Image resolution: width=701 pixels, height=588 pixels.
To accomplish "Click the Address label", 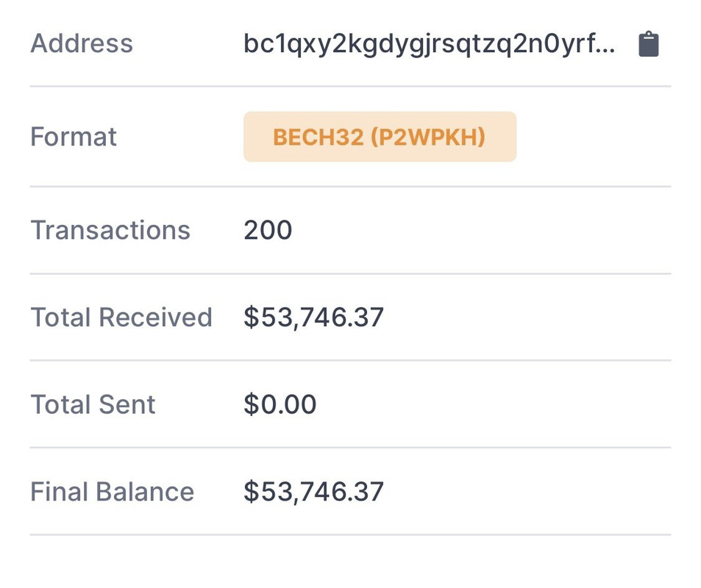I will click(82, 43).
